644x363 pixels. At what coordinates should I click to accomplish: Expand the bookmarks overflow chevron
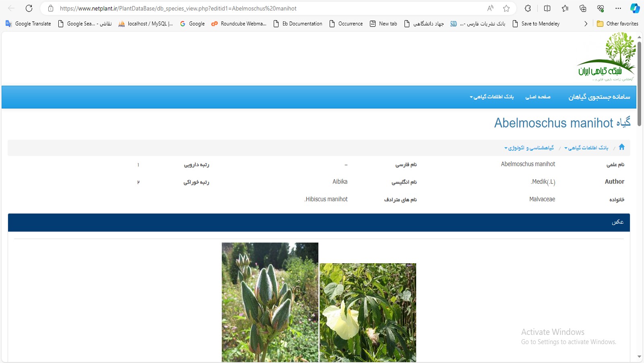pyautogui.click(x=586, y=24)
